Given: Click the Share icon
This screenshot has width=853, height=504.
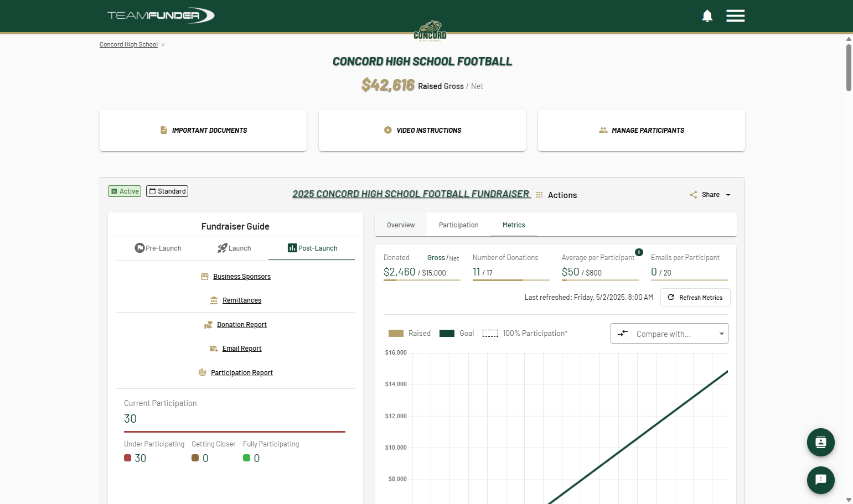Looking at the screenshot, I should pos(694,195).
